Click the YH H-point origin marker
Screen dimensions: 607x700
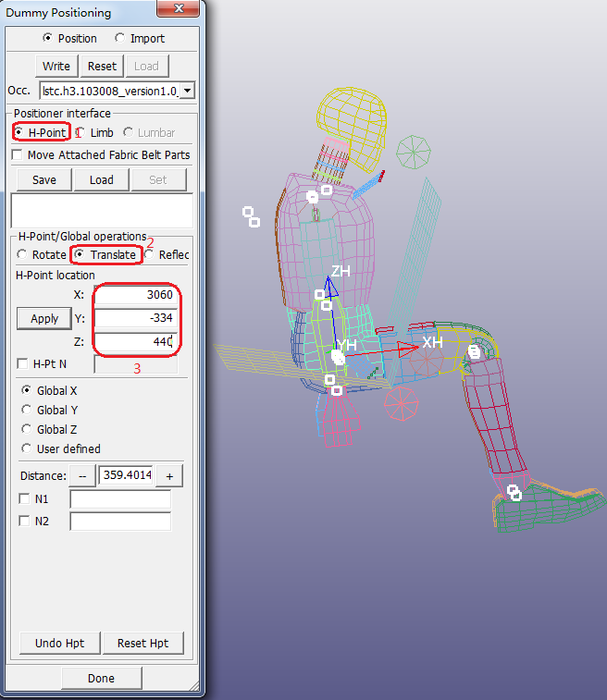[x=338, y=357]
